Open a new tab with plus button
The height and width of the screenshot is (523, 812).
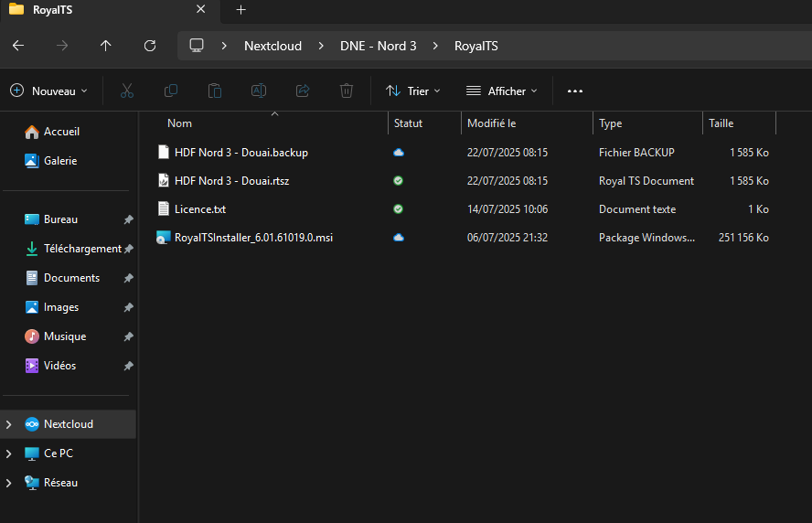tap(240, 10)
